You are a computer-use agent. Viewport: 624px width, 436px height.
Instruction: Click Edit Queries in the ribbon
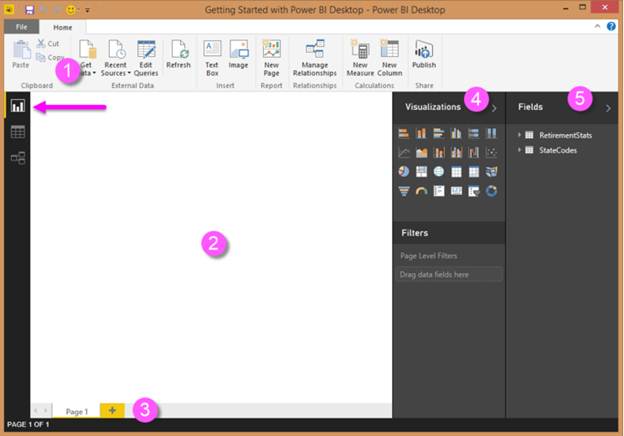pos(146,58)
